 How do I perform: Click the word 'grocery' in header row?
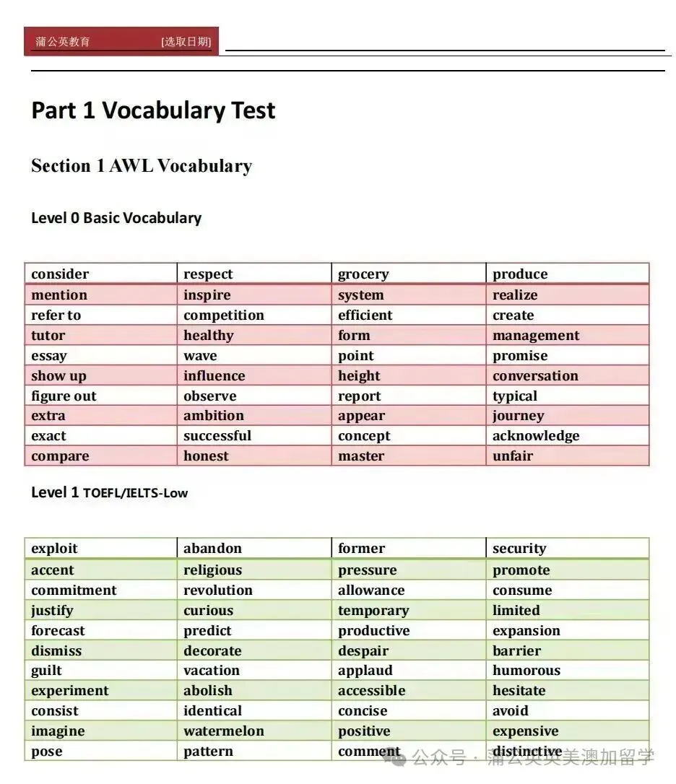click(x=363, y=274)
